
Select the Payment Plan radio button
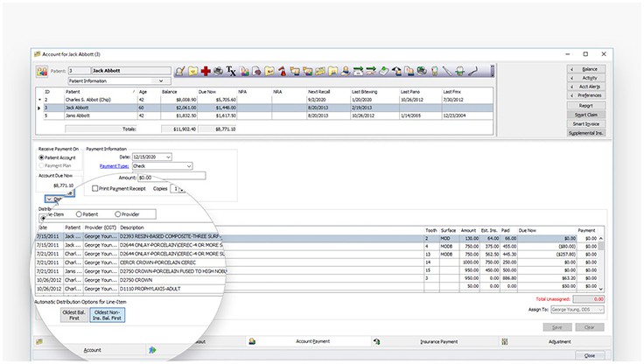point(41,165)
